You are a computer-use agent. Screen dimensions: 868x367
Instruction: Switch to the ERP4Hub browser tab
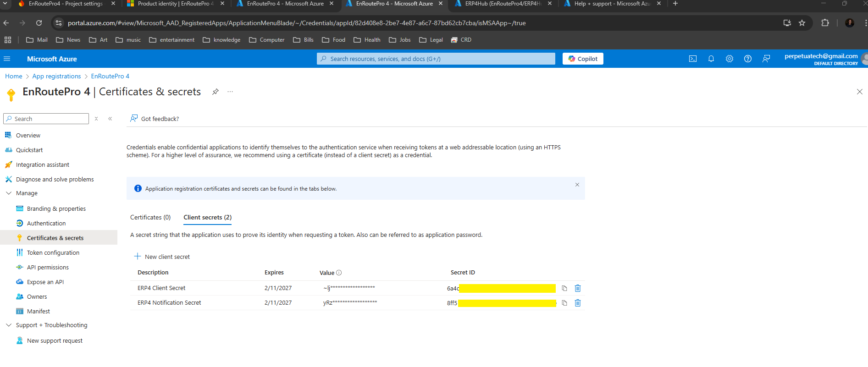coord(503,4)
